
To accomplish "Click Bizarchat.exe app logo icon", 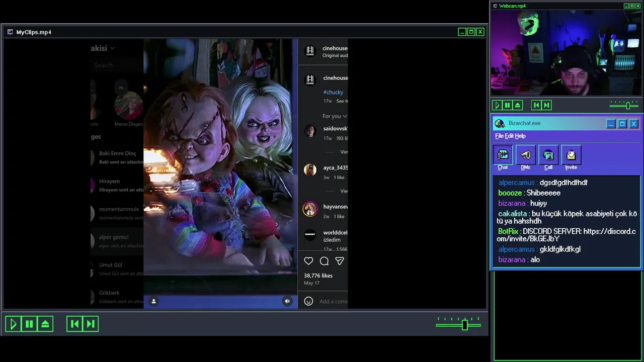I will click(x=500, y=124).
